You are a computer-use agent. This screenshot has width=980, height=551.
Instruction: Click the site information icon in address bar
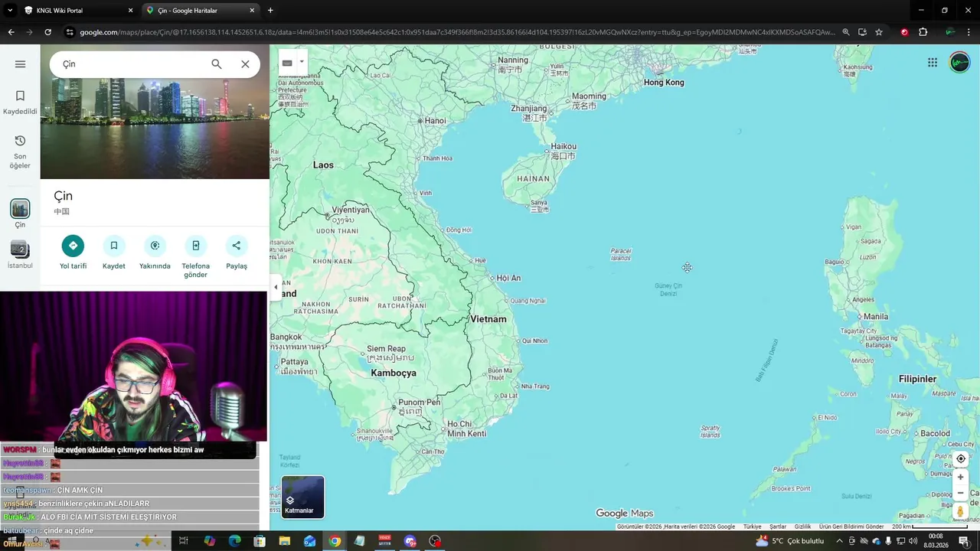[x=70, y=32]
